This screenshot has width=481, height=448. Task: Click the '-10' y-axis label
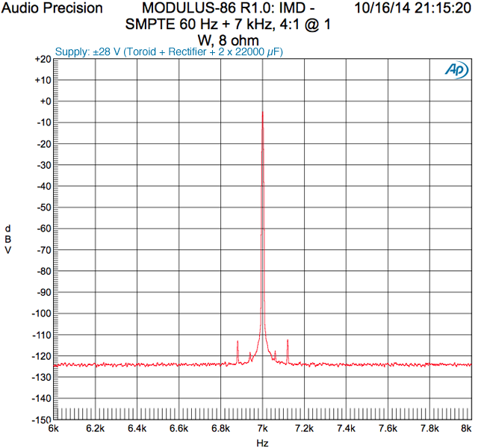tap(44, 122)
